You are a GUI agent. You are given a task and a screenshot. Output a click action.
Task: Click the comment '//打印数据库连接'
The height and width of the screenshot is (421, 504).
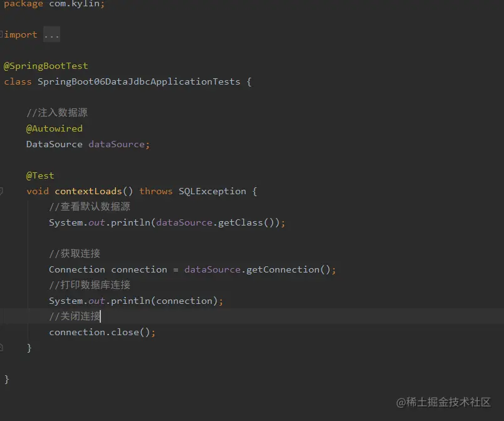(90, 285)
